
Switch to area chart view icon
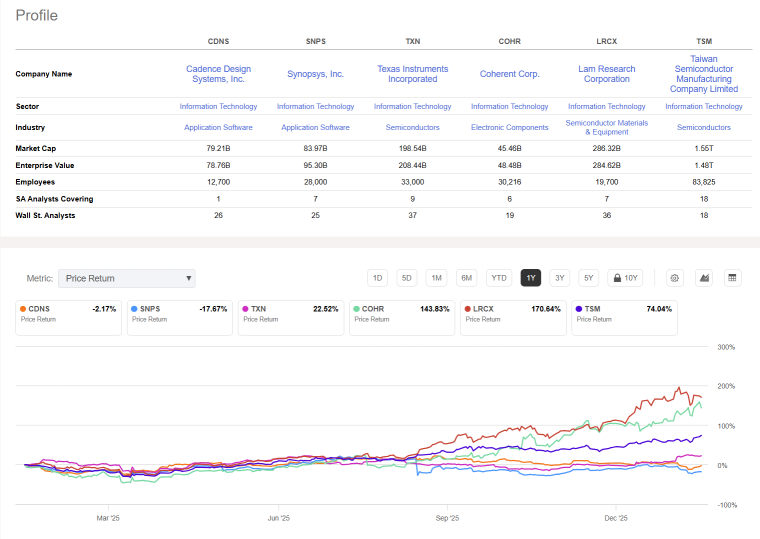704,278
